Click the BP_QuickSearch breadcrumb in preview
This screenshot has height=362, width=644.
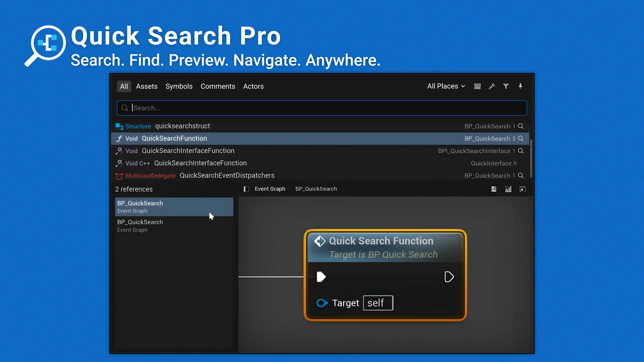316,189
